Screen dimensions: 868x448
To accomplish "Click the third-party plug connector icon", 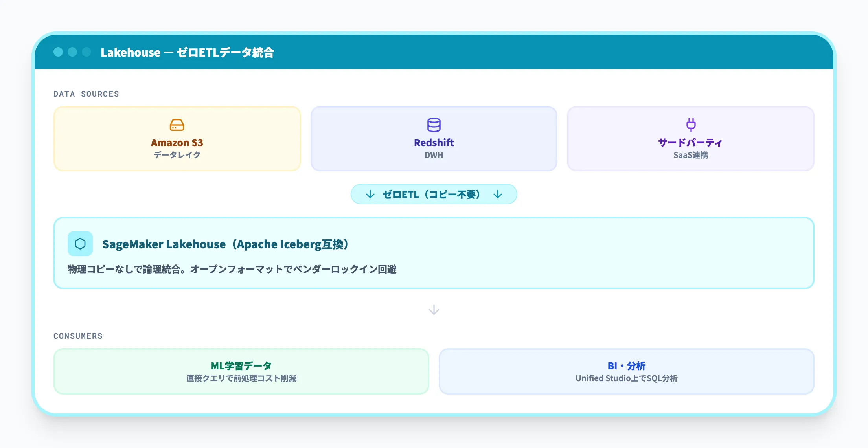I will (x=691, y=125).
